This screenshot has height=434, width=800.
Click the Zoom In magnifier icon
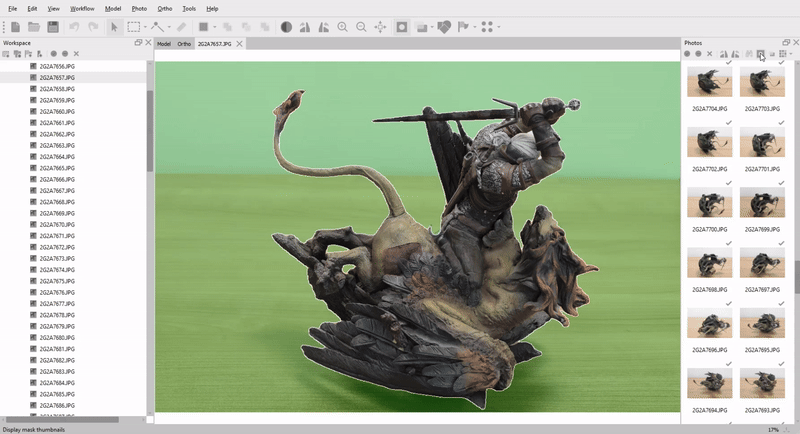pyautogui.click(x=342, y=27)
